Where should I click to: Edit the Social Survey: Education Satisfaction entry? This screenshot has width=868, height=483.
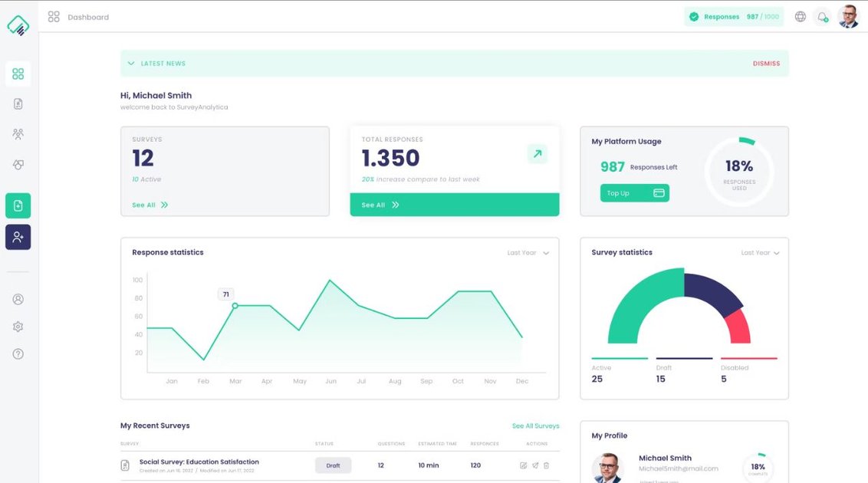[523, 465]
